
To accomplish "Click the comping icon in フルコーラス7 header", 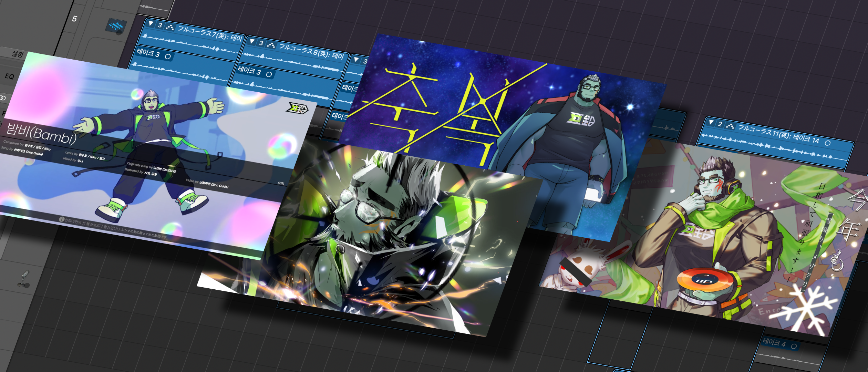I will (x=170, y=27).
